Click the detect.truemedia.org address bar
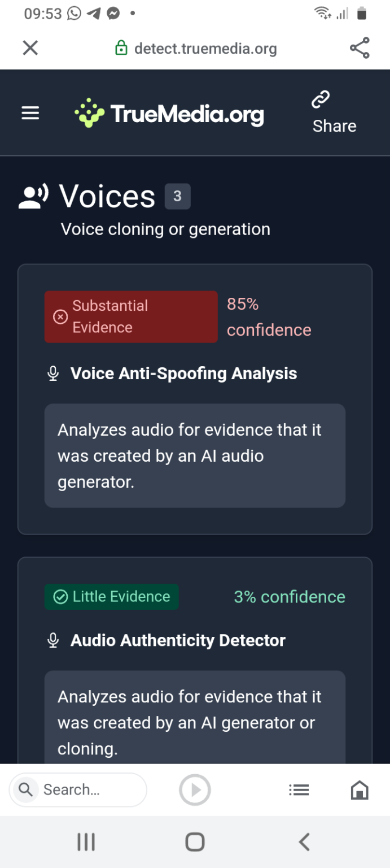The width and height of the screenshot is (390, 868). (x=205, y=48)
